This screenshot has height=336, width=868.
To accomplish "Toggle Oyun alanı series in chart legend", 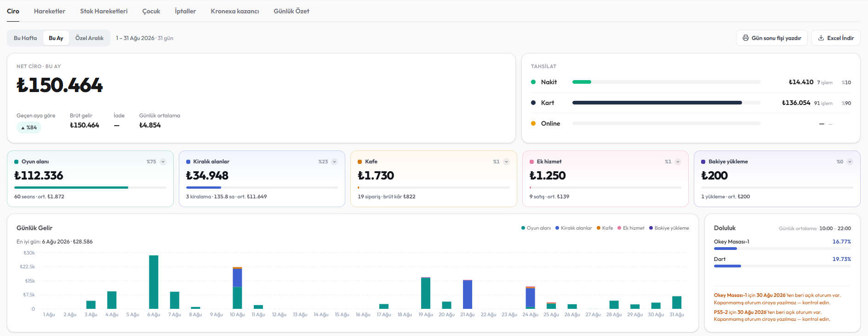I will click(536, 228).
